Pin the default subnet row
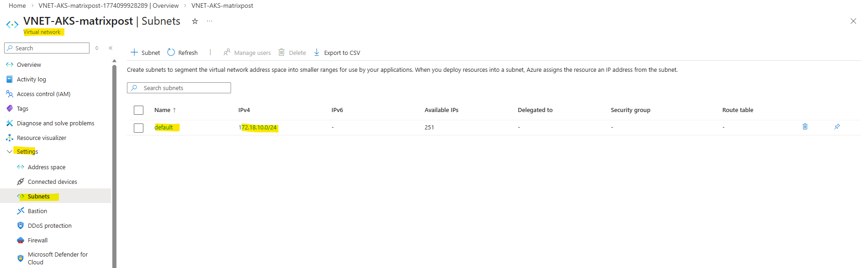This screenshot has height=268, width=868. pos(837,127)
